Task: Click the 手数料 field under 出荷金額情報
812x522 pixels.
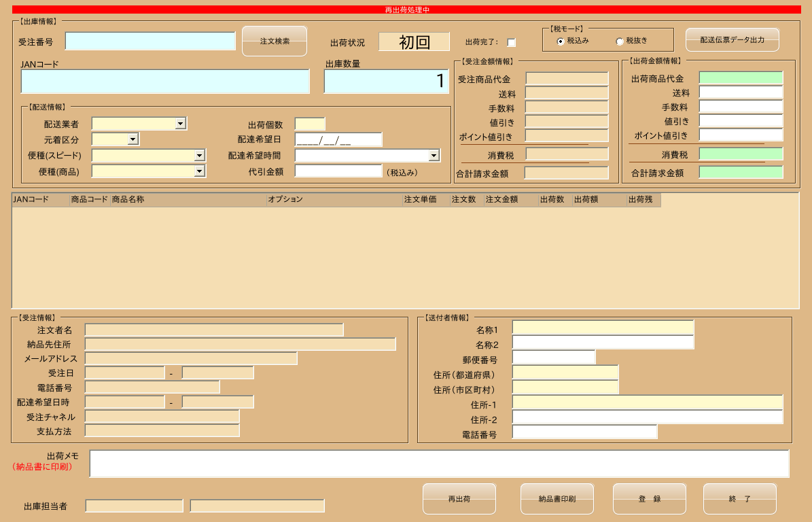Action: point(741,107)
